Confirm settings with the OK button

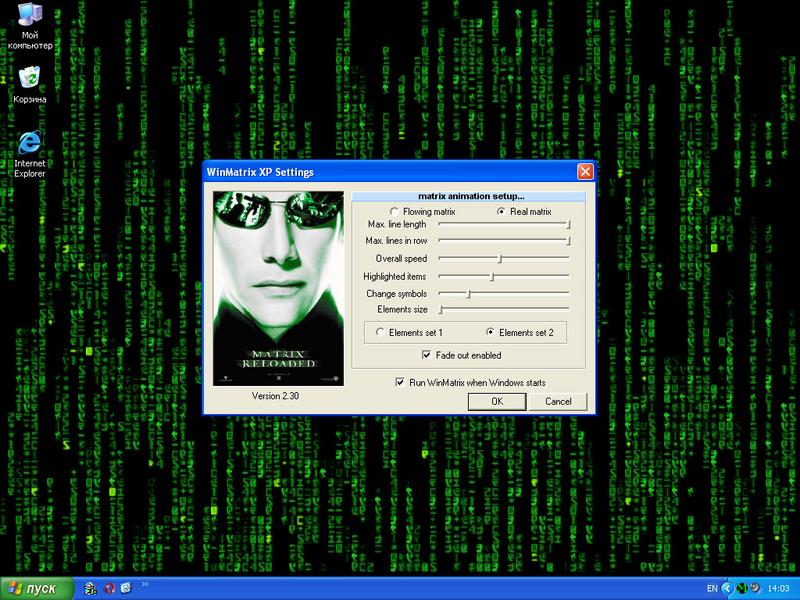coord(497,402)
